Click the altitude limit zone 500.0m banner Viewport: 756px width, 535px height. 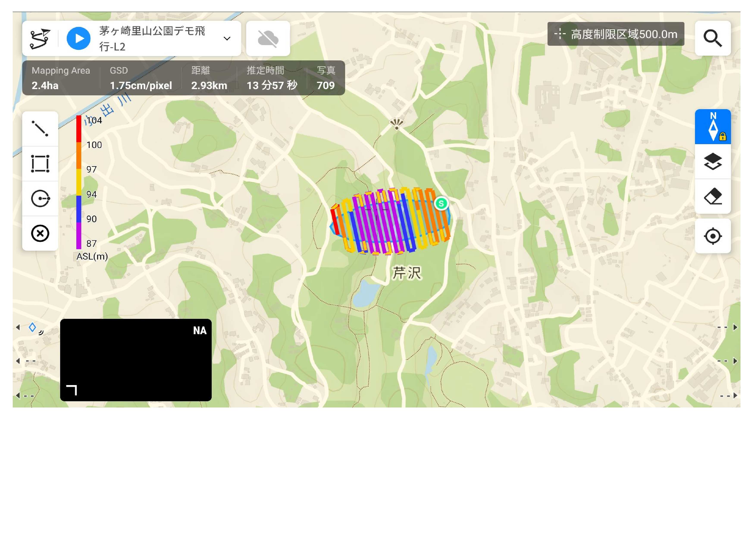615,34
